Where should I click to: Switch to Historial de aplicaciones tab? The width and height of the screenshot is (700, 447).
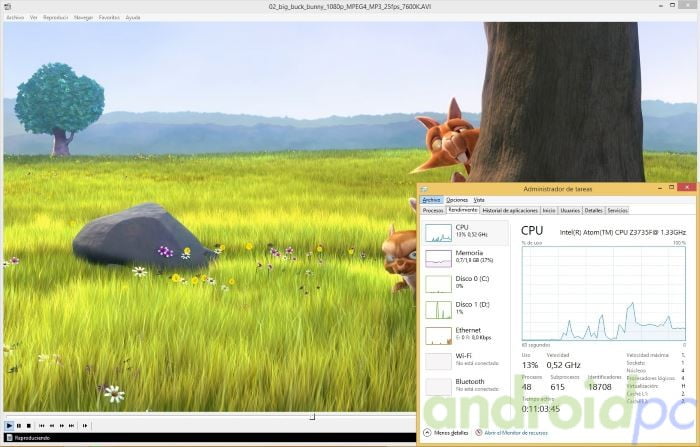(510, 210)
